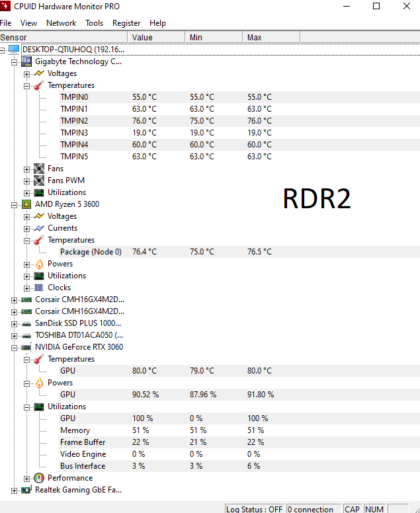Click the NVIDIA Utilizations graph icon
Screen dimensions: 420x513
click(x=39, y=407)
